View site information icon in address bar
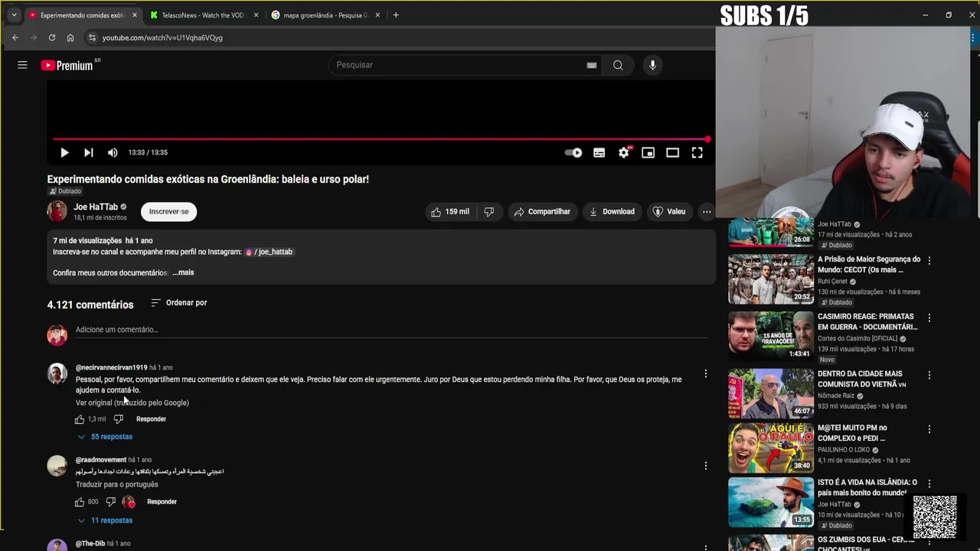Screen dimensions: 980x551 pyautogui.click(x=92, y=37)
